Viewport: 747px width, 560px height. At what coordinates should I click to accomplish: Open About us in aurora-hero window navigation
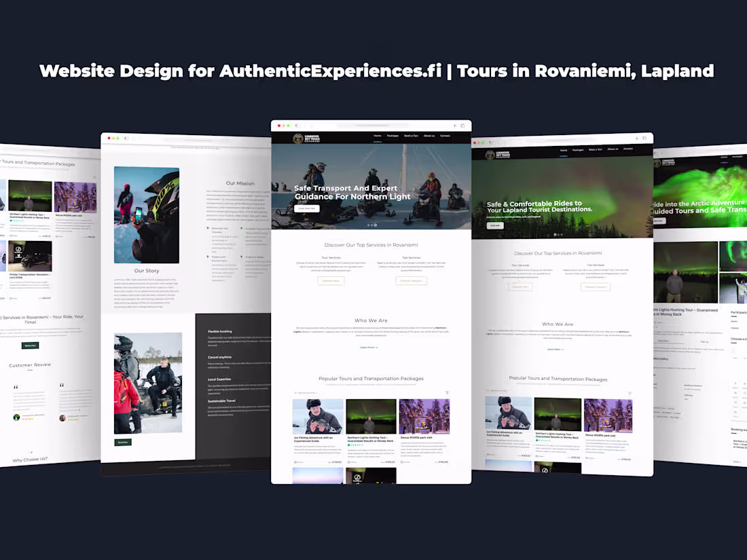point(613,149)
